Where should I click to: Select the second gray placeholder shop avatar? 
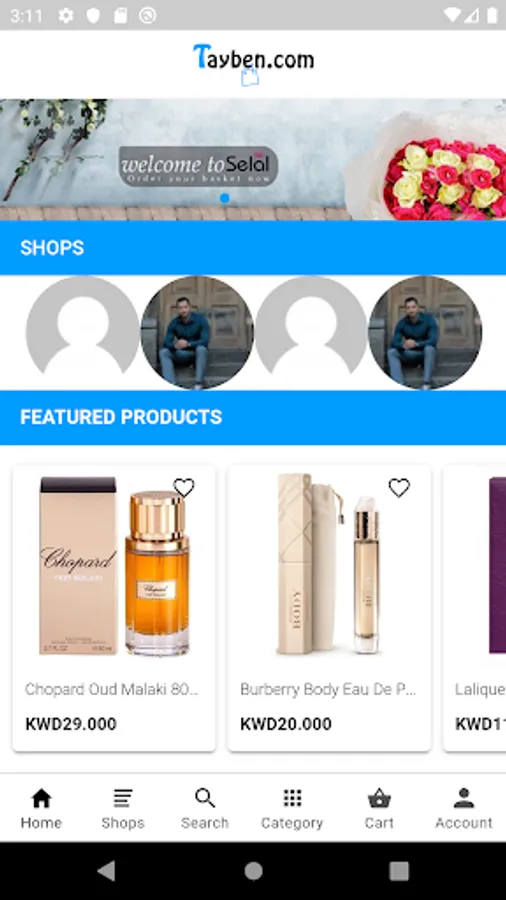point(310,332)
